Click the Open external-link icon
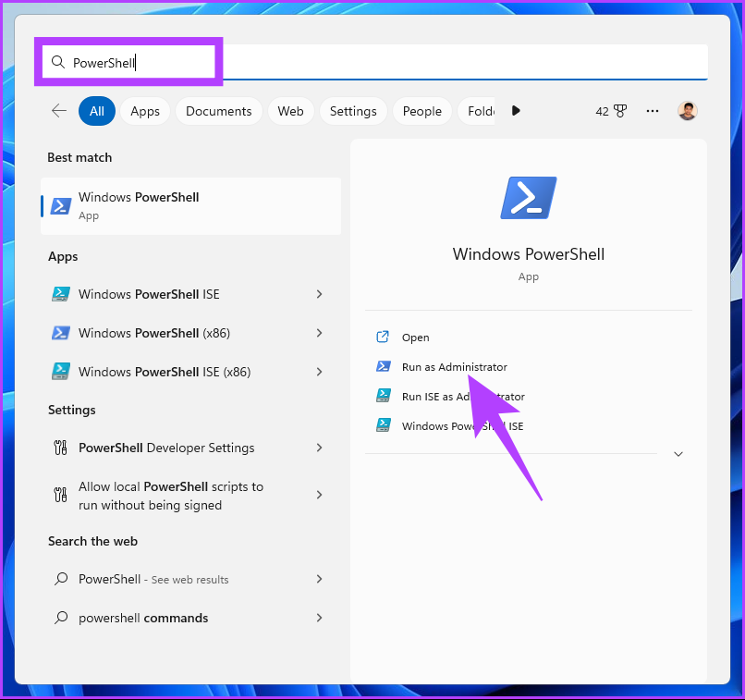Screen dimensions: 745x700 click(384, 338)
